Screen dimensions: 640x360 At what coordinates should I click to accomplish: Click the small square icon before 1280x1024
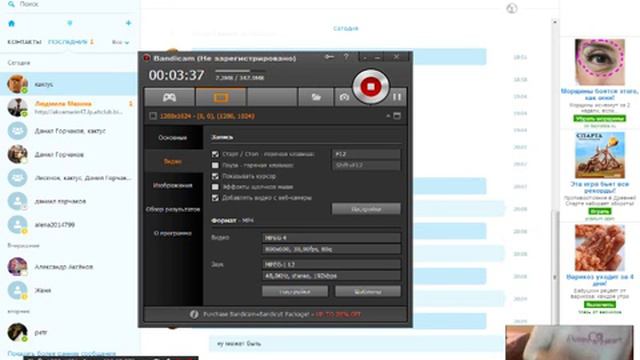tap(153, 116)
